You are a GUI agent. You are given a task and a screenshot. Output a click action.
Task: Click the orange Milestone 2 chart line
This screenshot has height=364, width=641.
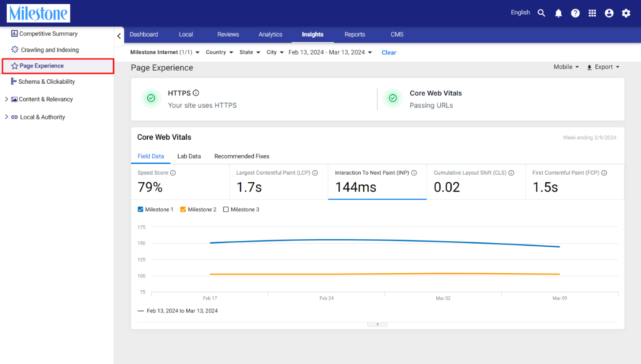[385, 274]
